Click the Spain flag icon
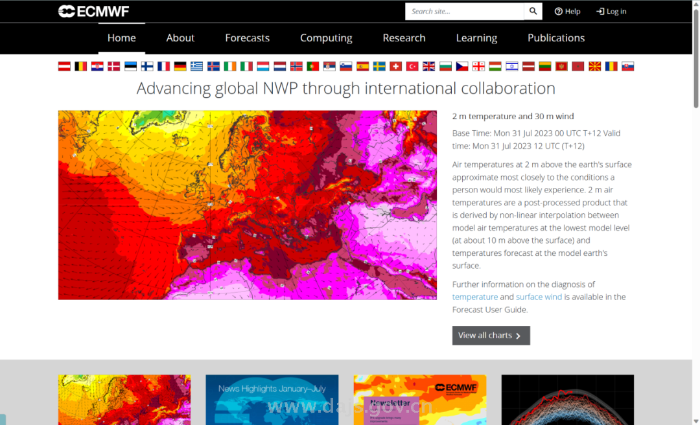This screenshot has width=700, height=425. (362, 67)
